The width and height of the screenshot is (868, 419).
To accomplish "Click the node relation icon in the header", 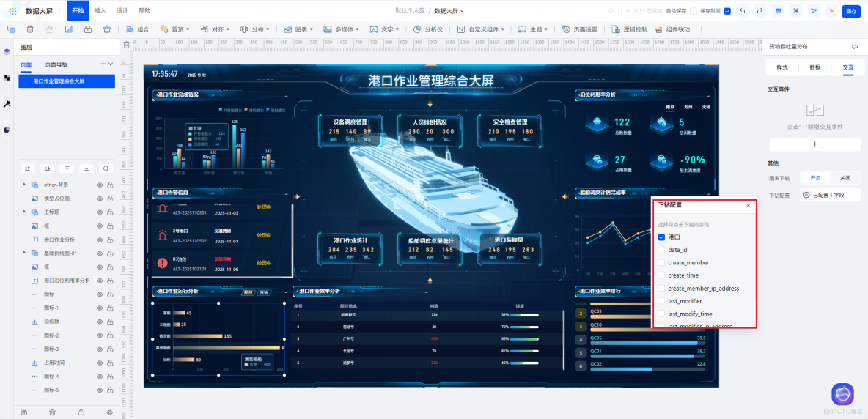I will point(813,10).
